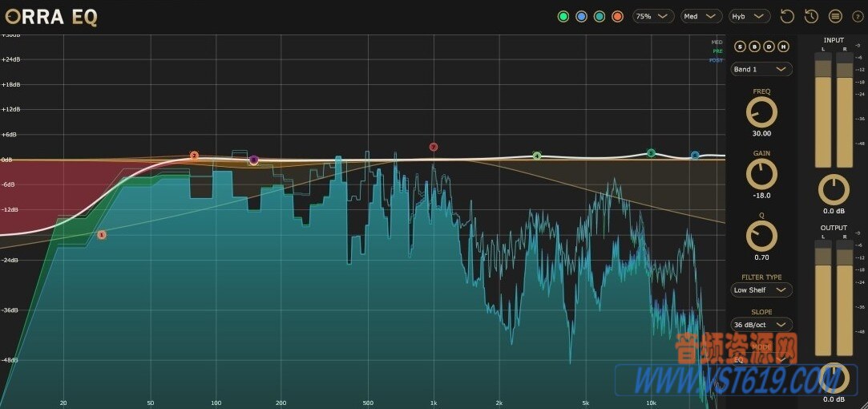This screenshot has width=868, height=409.
Task: Open the Med dropdown in header
Action: 701,17
